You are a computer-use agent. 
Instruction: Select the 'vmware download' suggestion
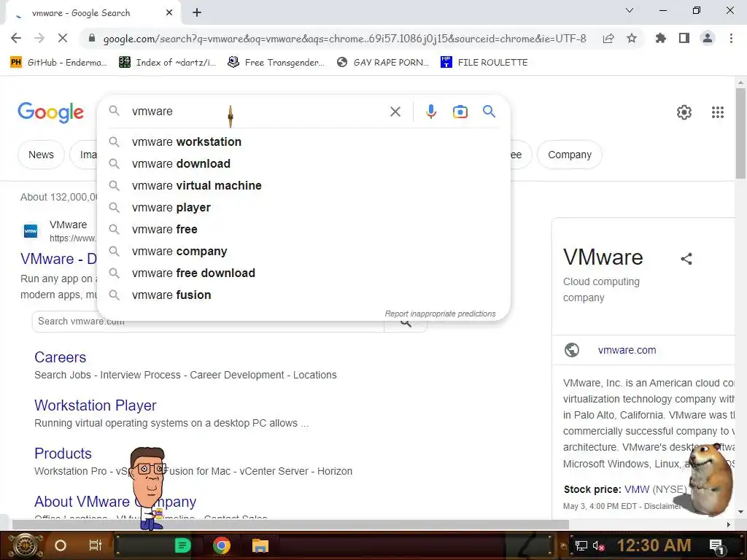click(x=303, y=164)
